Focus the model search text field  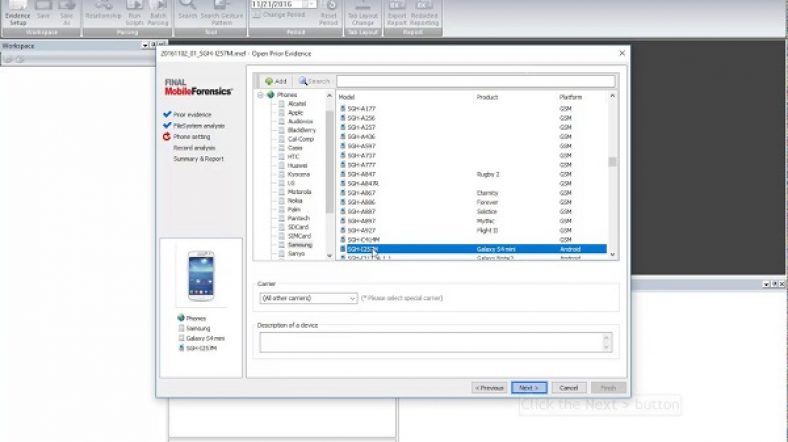tap(475, 81)
